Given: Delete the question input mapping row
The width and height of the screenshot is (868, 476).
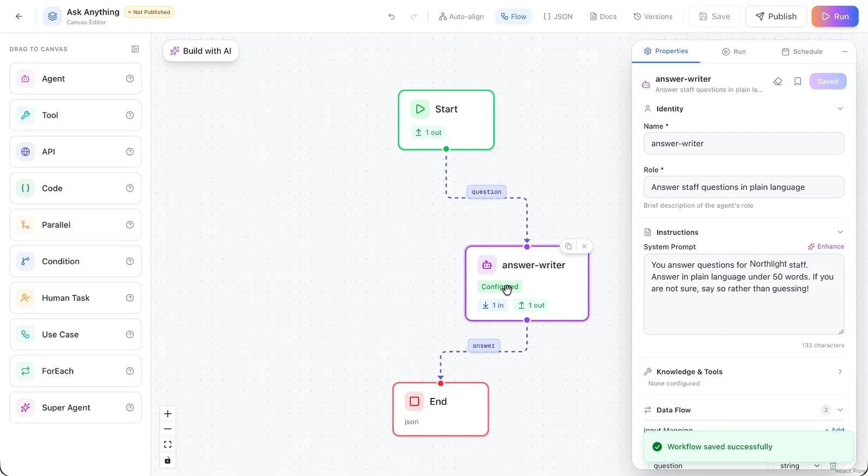Looking at the screenshot, I should point(833,466).
